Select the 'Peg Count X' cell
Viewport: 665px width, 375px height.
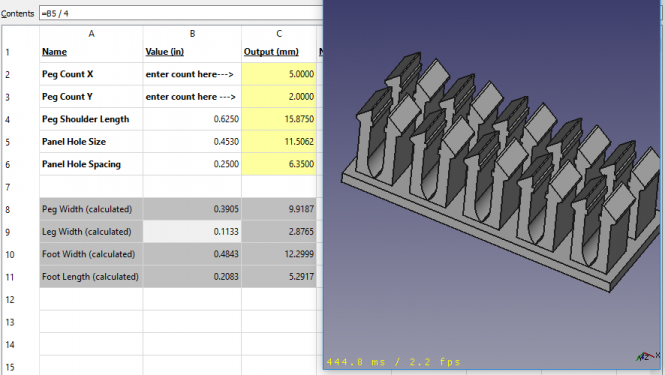coord(91,74)
